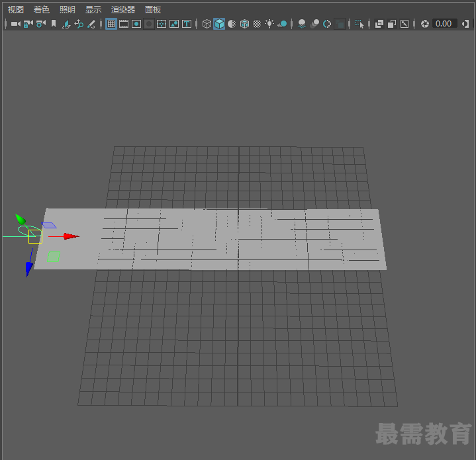Toggle the Safe Action icon
This screenshot has width=476, height=460.
point(174,24)
